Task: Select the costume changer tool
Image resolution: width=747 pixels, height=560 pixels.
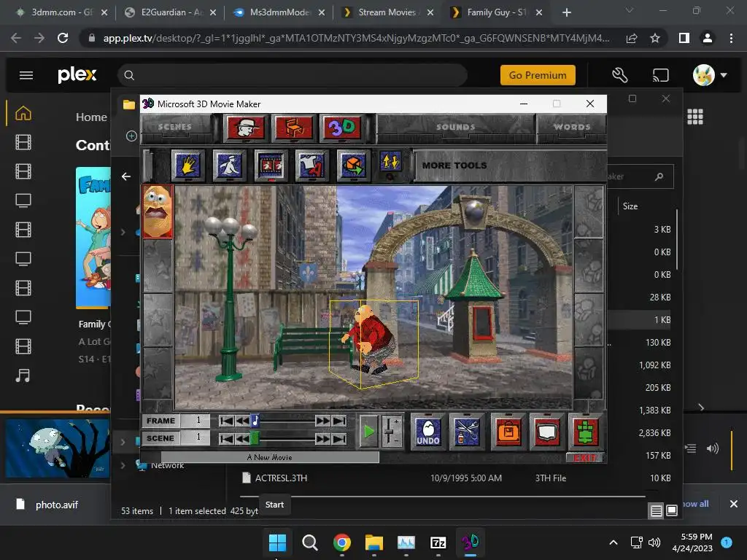Action: (x=311, y=166)
